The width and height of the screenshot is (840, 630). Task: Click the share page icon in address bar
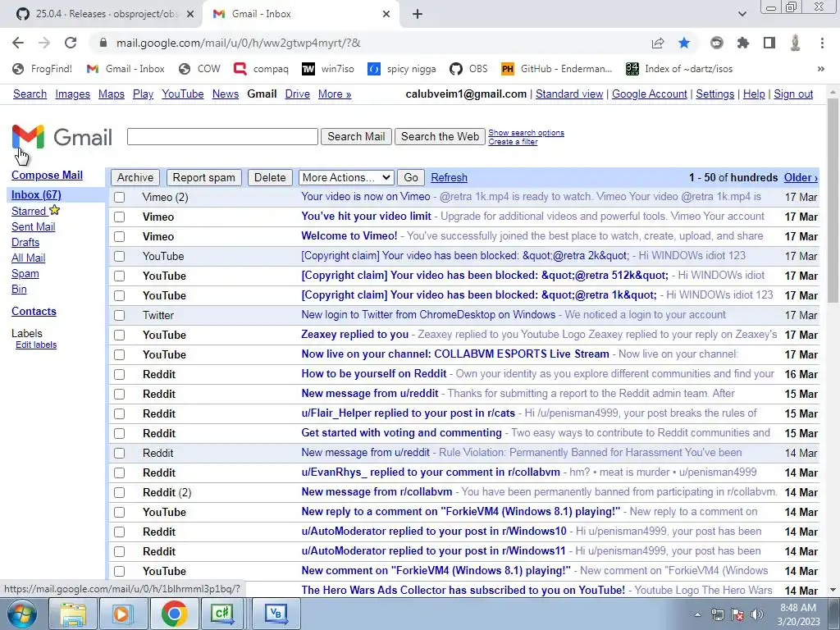pyautogui.click(x=658, y=43)
